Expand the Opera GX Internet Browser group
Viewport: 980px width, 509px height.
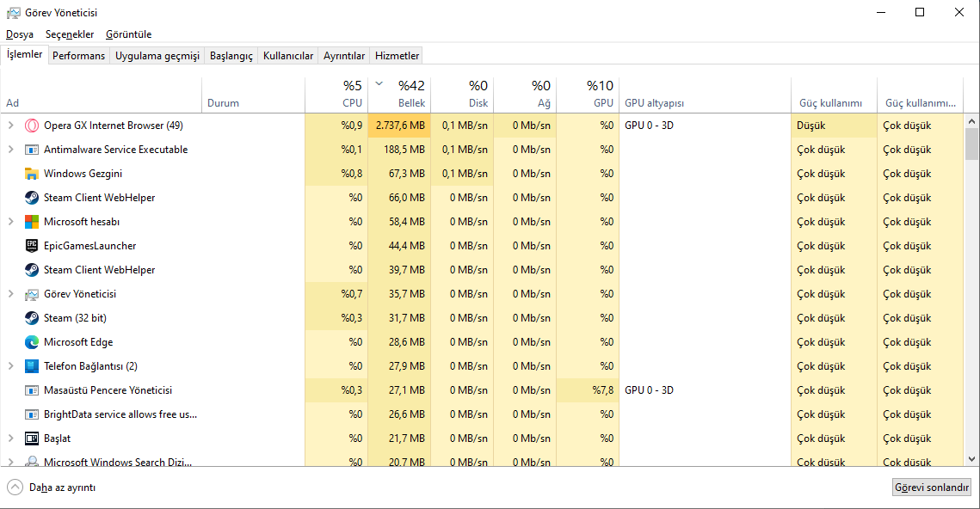coord(10,126)
